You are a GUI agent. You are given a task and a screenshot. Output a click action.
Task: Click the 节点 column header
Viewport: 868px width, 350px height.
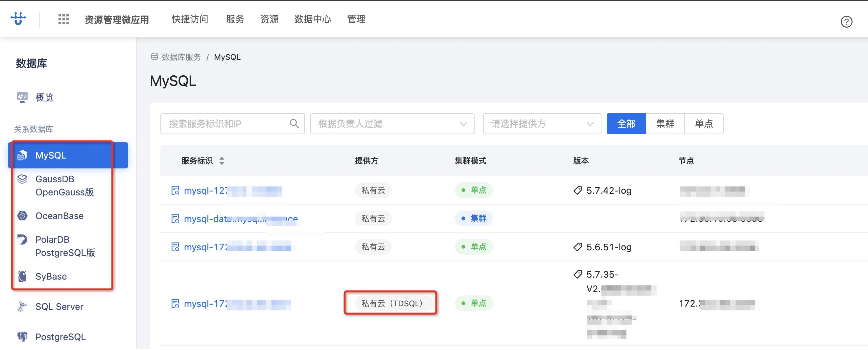(686, 161)
